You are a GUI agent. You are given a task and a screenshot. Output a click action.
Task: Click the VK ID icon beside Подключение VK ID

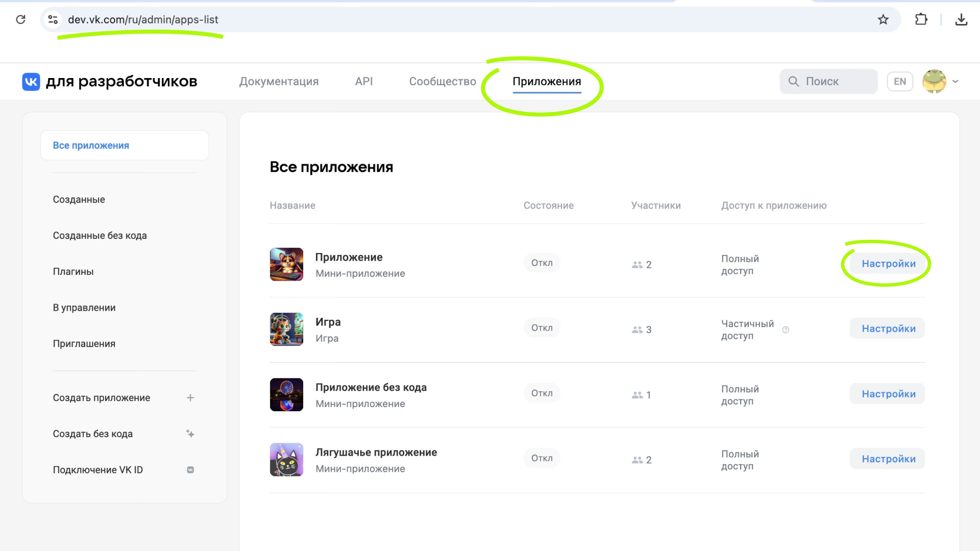190,470
